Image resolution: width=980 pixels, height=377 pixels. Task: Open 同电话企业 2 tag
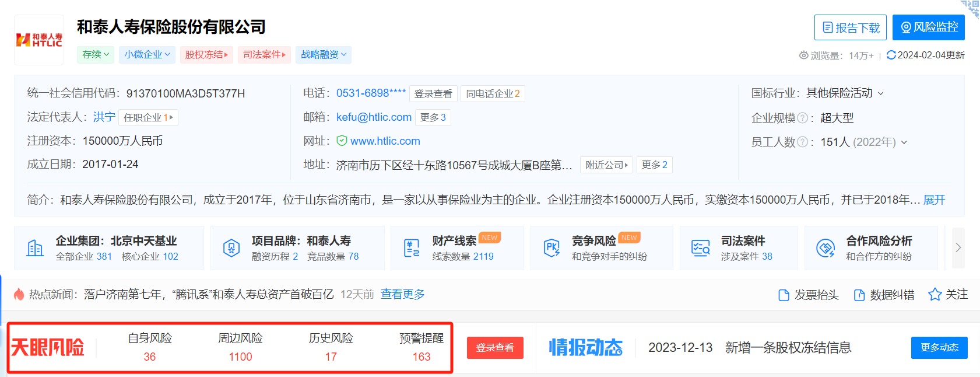493,93
